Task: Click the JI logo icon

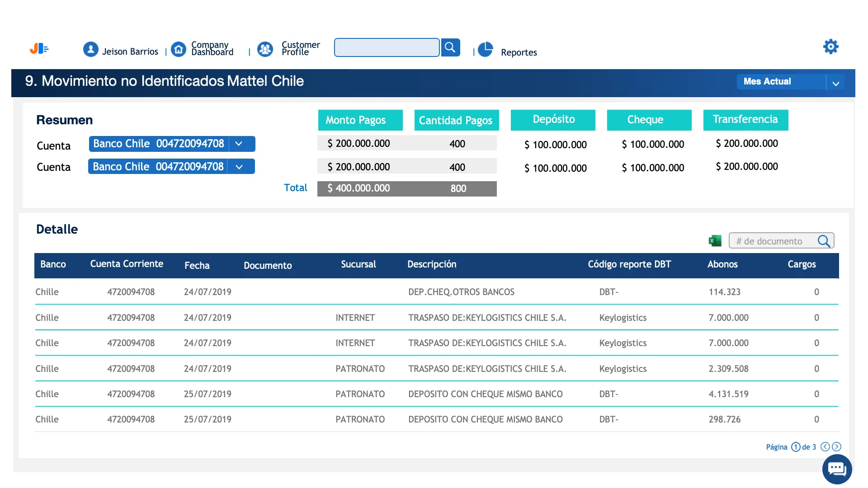Action: 39,48
